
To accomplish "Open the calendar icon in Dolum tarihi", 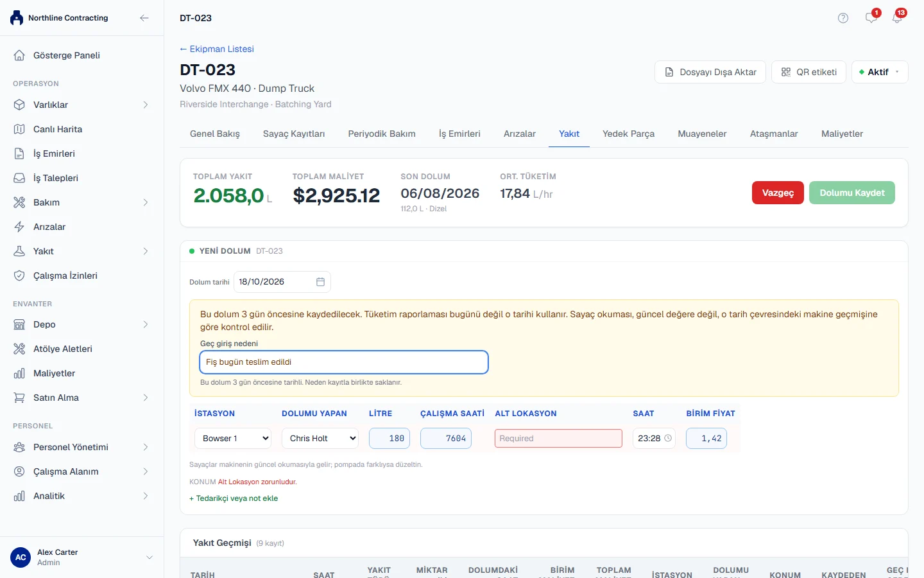I will (x=320, y=282).
